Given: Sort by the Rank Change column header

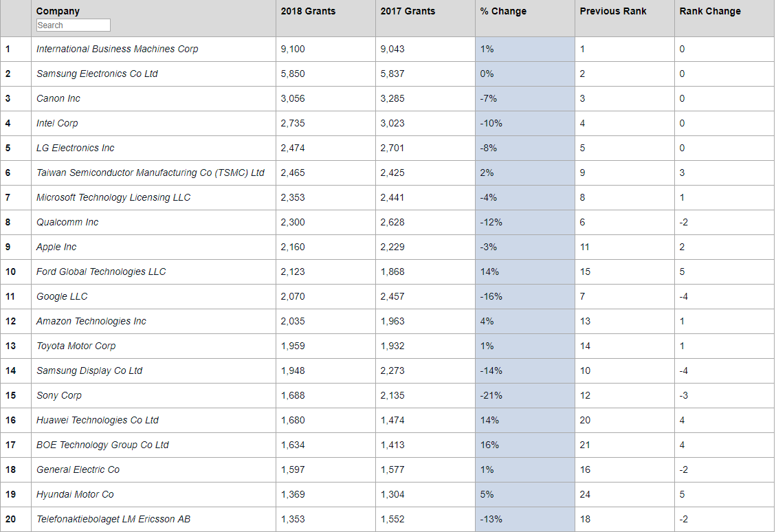Looking at the screenshot, I should click(710, 11).
